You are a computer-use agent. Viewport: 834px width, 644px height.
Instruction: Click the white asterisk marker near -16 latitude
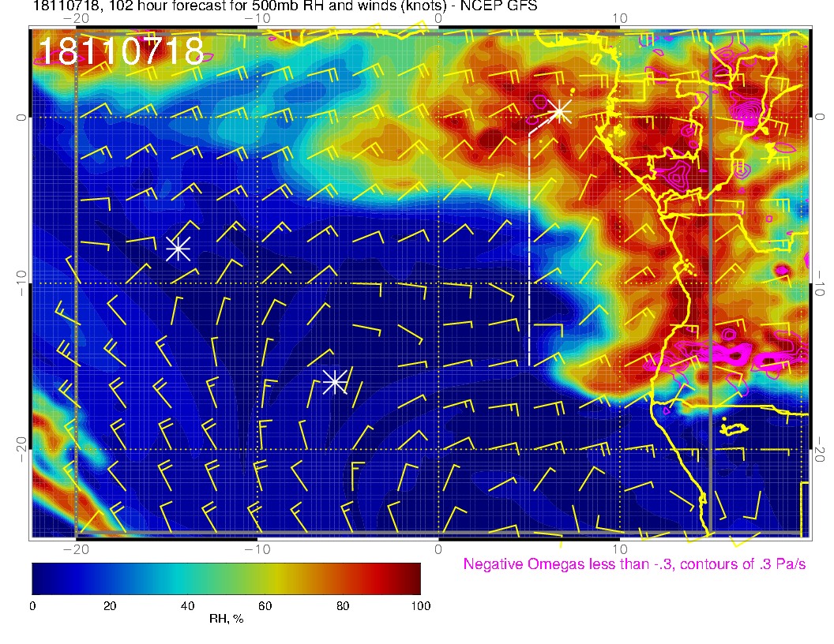pyautogui.click(x=335, y=381)
